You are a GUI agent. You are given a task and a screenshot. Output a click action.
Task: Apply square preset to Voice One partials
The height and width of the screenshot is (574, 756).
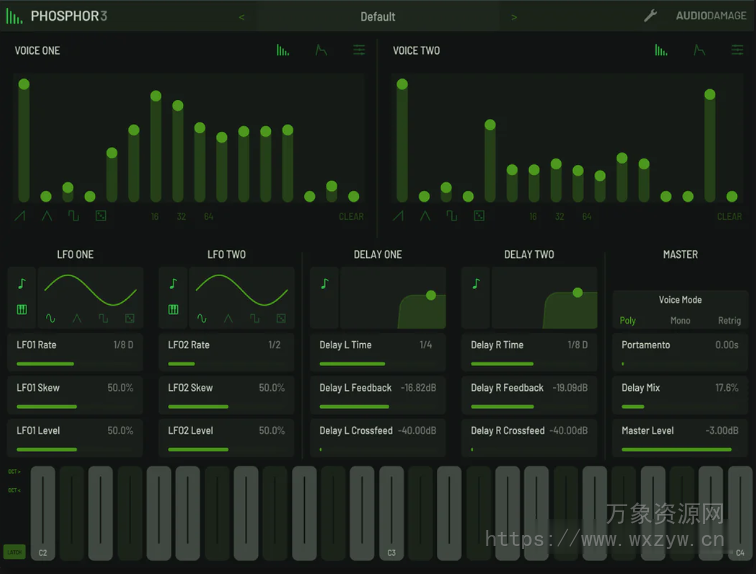pyautogui.click(x=73, y=216)
